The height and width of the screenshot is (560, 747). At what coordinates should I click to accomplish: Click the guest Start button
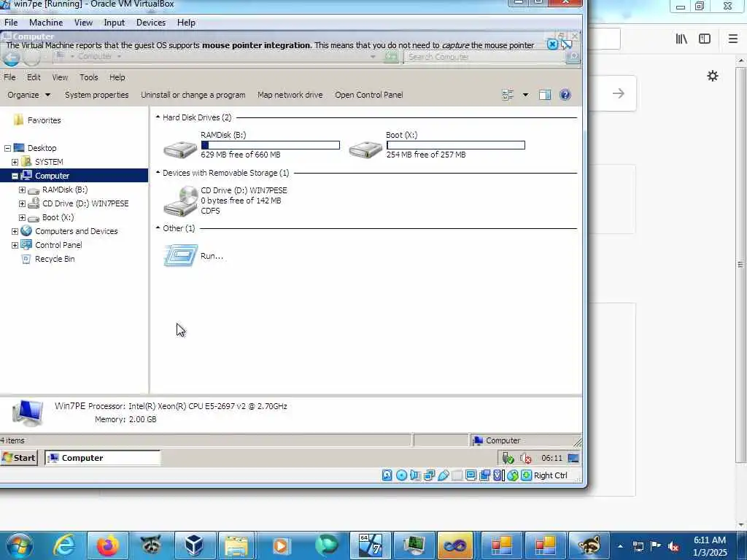tap(19, 458)
